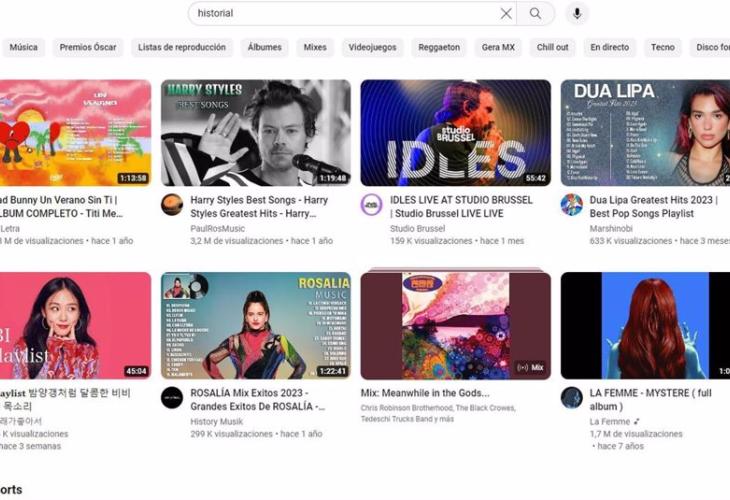Click inside the search field containing historial

click(340, 14)
